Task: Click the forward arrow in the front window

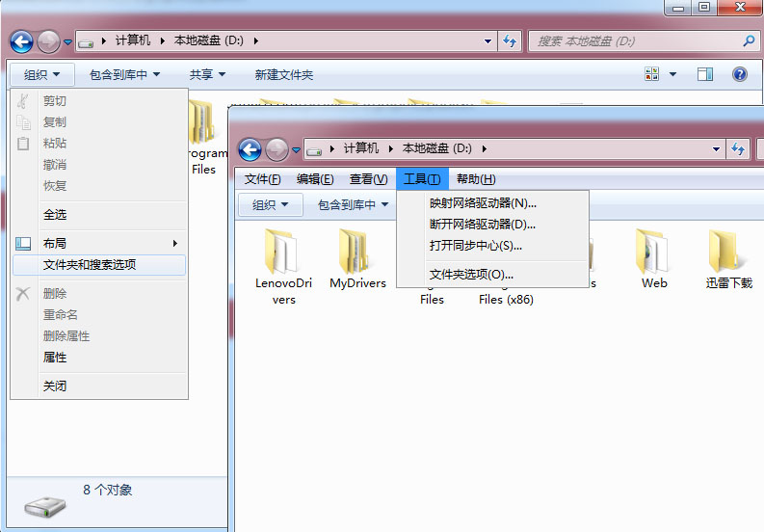Action: point(277,149)
